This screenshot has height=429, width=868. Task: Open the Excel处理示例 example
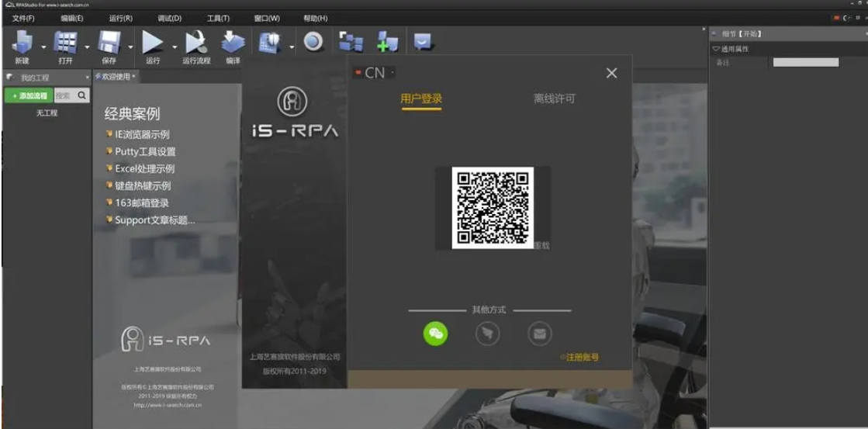point(145,169)
